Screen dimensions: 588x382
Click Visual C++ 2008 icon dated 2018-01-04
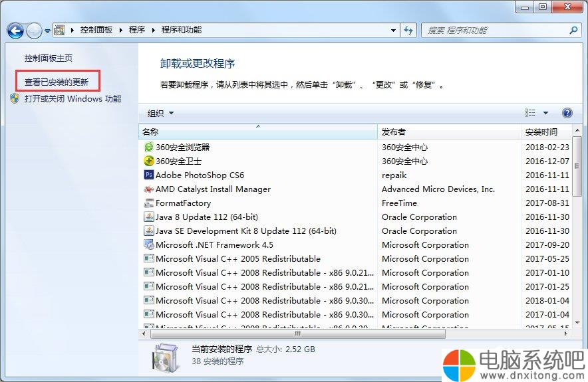coord(149,301)
